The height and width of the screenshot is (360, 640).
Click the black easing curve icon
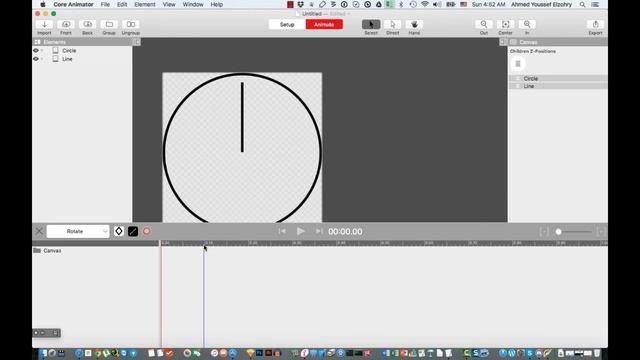(x=133, y=231)
